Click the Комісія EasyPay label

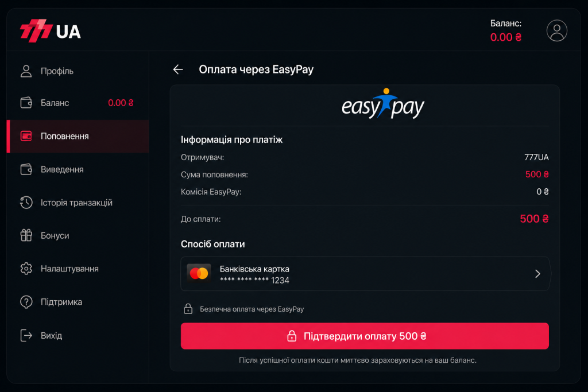coord(211,192)
